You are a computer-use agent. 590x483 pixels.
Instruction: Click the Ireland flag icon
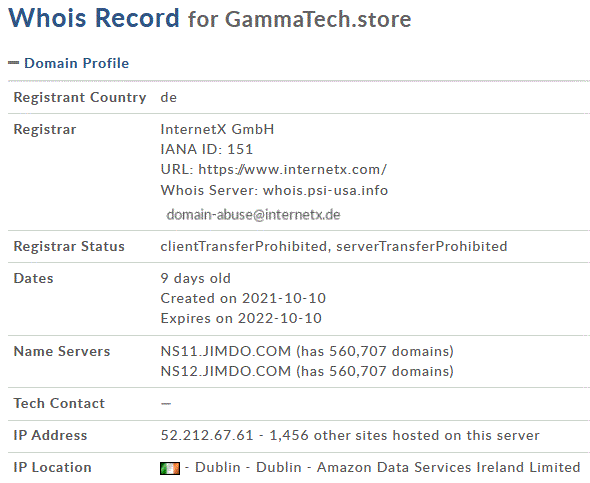click(x=170, y=468)
